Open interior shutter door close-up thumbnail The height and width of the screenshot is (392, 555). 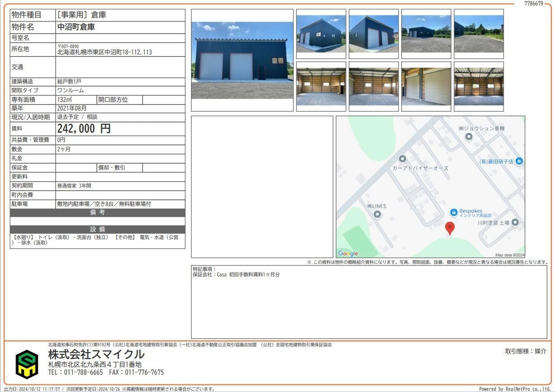point(426,87)
